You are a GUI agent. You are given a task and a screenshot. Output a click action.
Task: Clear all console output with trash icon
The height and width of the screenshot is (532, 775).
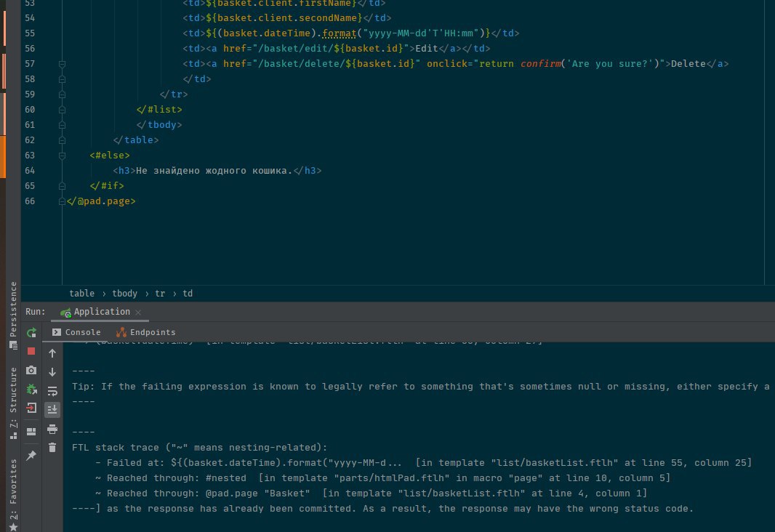(x=52, y=448)
